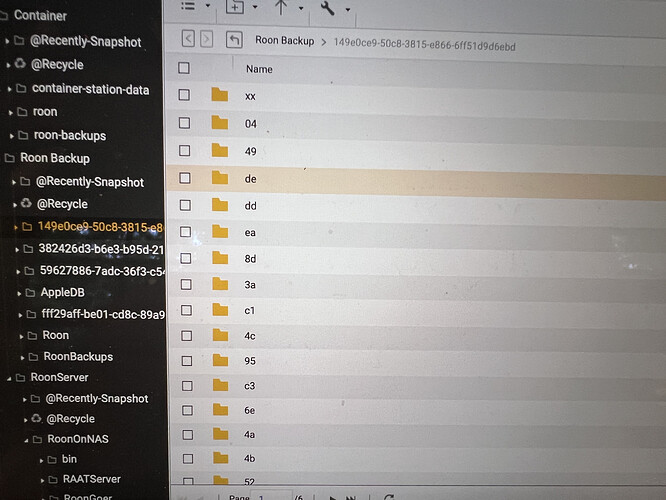666x500 pixels.
Task: Open the dropdown arrow beside the wrench
Action: [x=348, y=9]
